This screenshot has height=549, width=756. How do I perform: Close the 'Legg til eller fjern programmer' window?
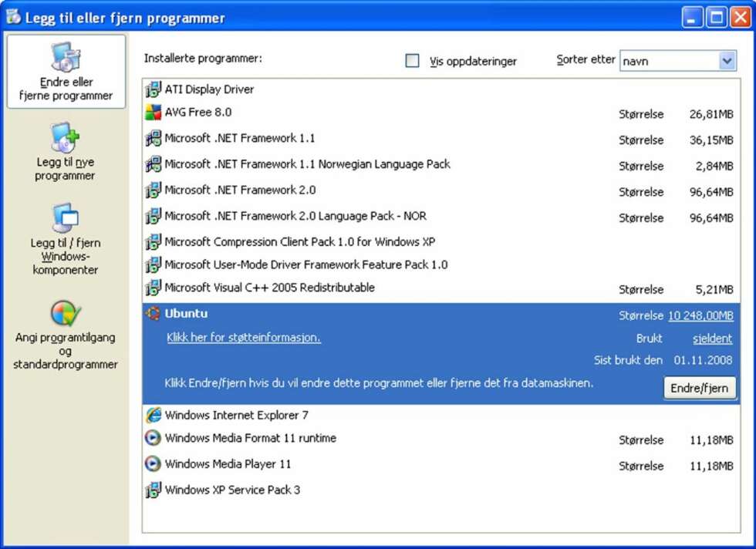pos(741,18)
